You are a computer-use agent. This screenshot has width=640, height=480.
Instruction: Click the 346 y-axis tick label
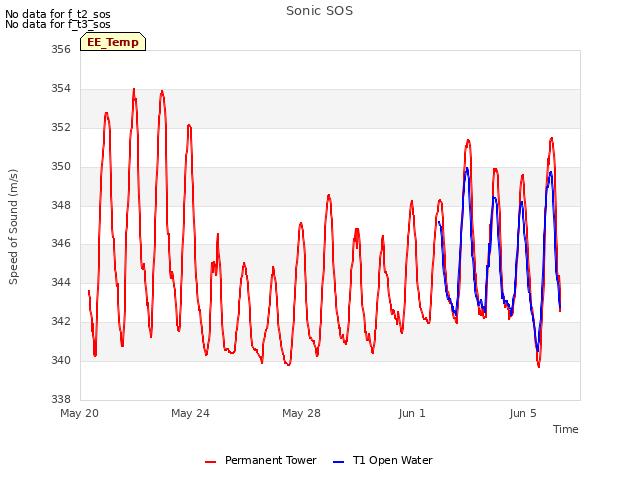(x=61, y=244)
